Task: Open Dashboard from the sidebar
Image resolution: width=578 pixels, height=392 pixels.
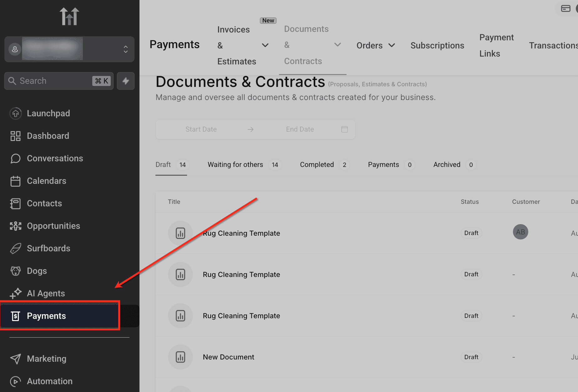Action: pyautogui.click(x=39, y=136)
